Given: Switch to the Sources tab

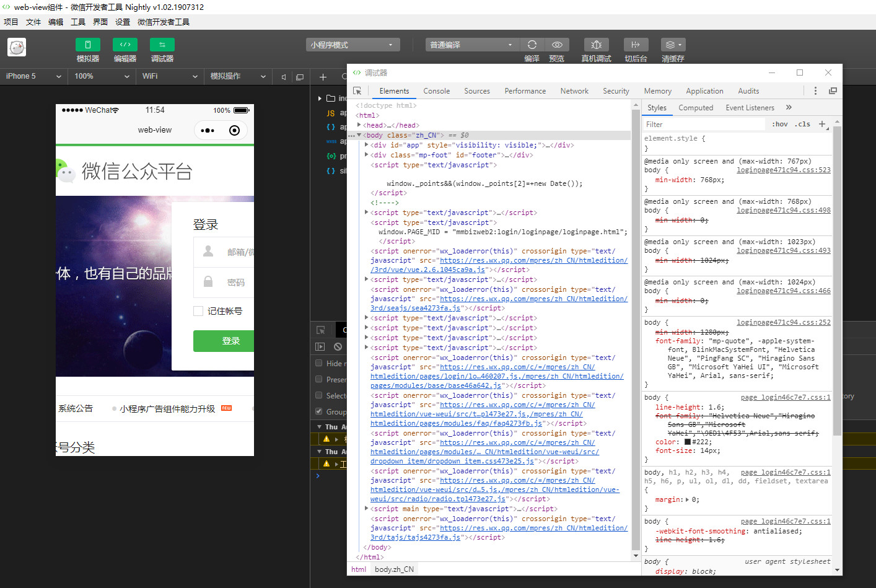Looking at the screenshot, I should [477, 91].
